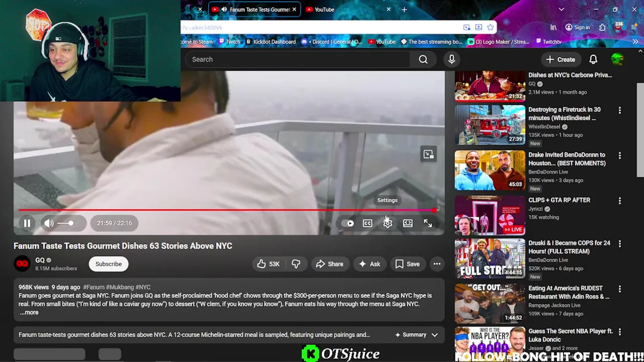Screen dimensions: 644x362
Task: Open Drake Invited BenDaDonnn video thumbnail
Action: tap(490, 170)
